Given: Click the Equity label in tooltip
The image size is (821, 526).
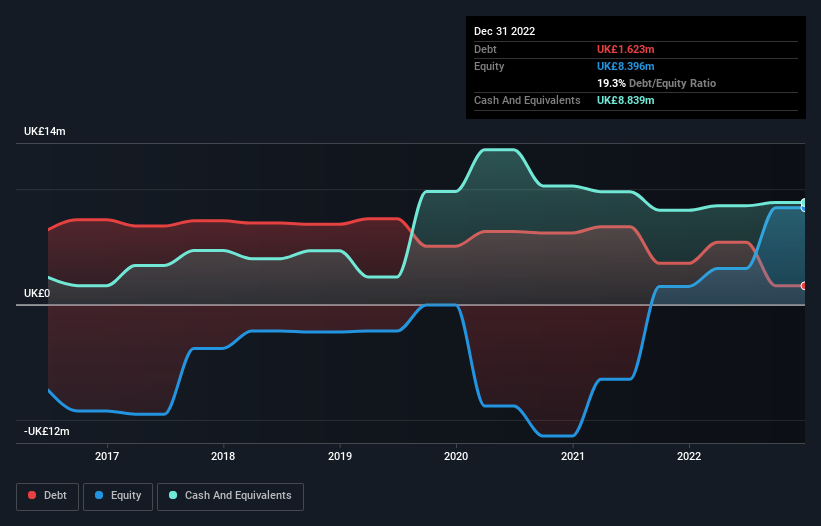Looking at the screenshot, I should 489,66.
